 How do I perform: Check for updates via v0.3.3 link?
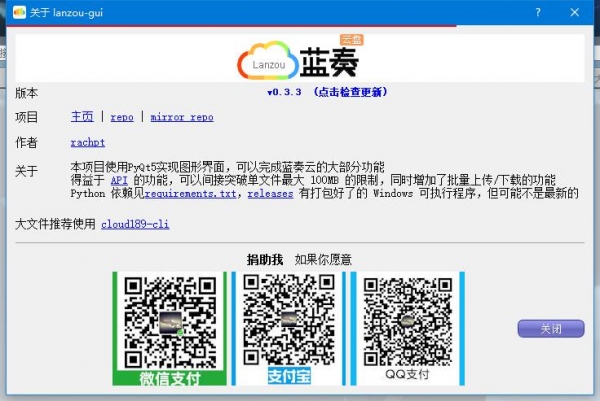point(328,92)
